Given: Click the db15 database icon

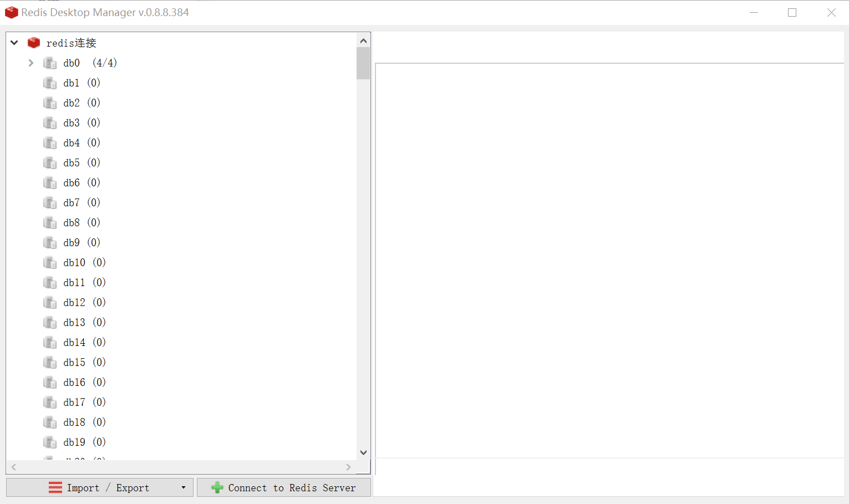Looking at the screenshot, I should click(x=50, y=363).
